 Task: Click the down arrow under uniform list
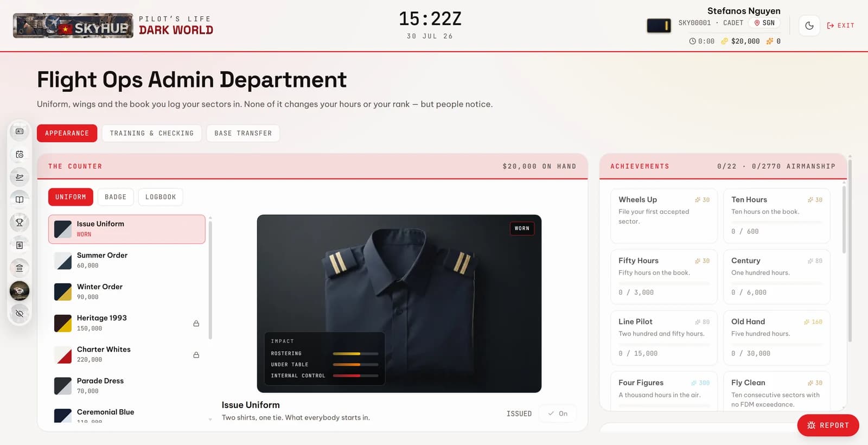click(x=210, y=419)
